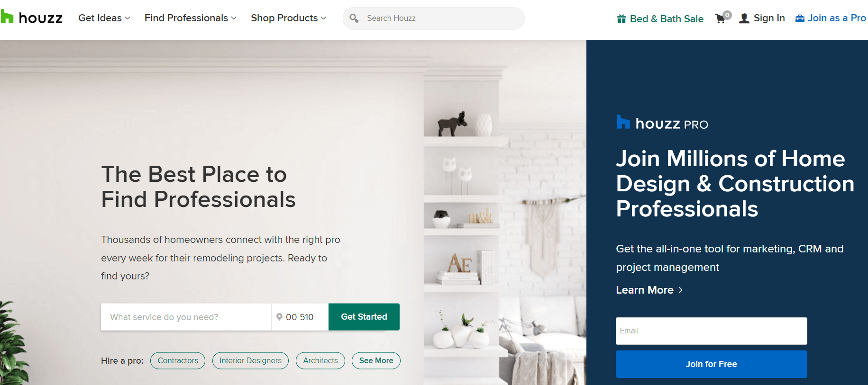Click the 'What service do you need?' field

click(x=186, y=317)
